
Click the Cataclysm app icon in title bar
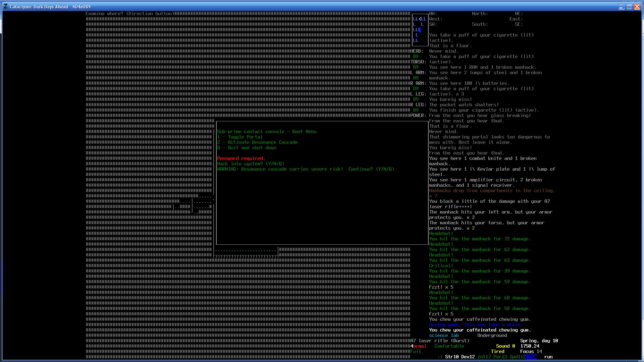click(x=6, y=6)
